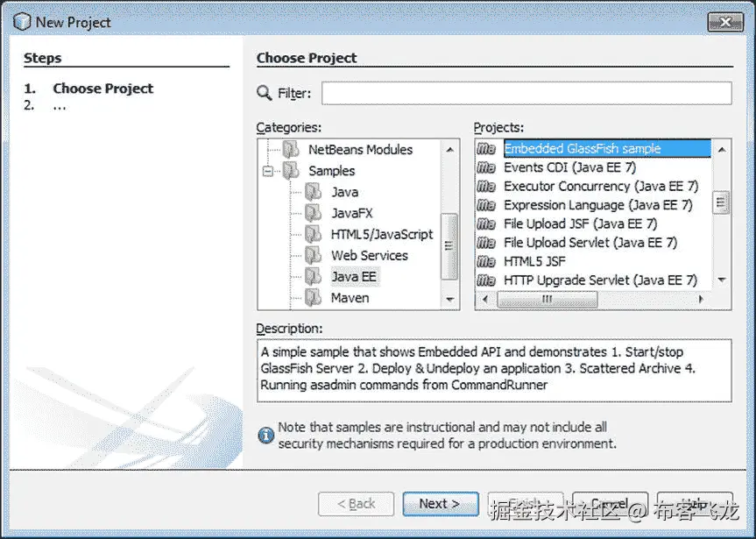Click the Finish button

(525, 504)
